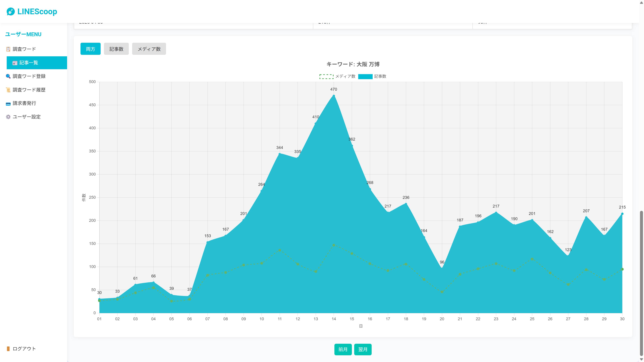Open the 調査ワード登録 menu item
The width and height of the screenshot is (644, 362).
pyautogui.click(x=29, y=76)
